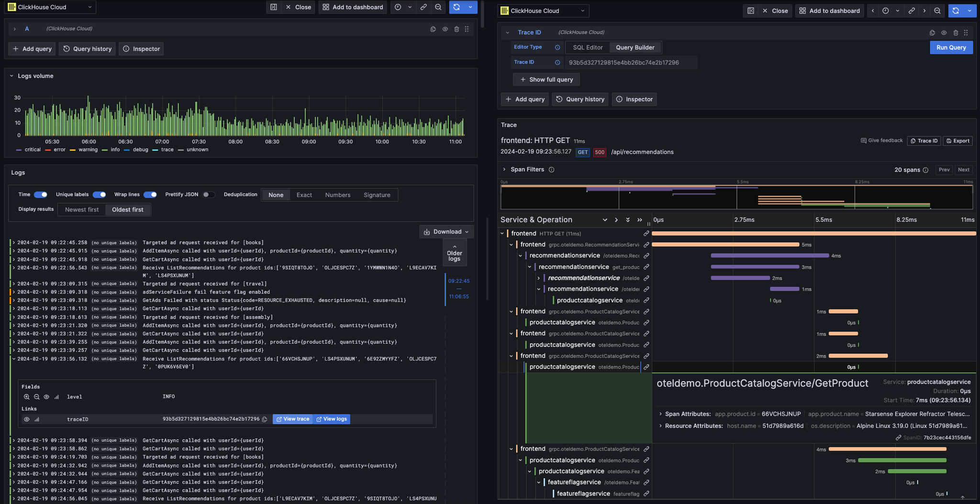
Task: Move time range backward in right pane
Action: (x=873, y=11)
